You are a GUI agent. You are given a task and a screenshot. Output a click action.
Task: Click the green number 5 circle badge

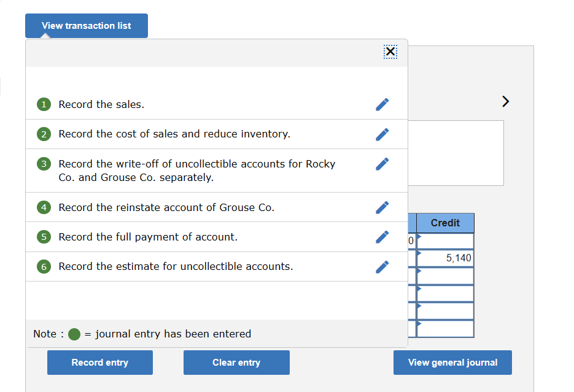point(44,237)
